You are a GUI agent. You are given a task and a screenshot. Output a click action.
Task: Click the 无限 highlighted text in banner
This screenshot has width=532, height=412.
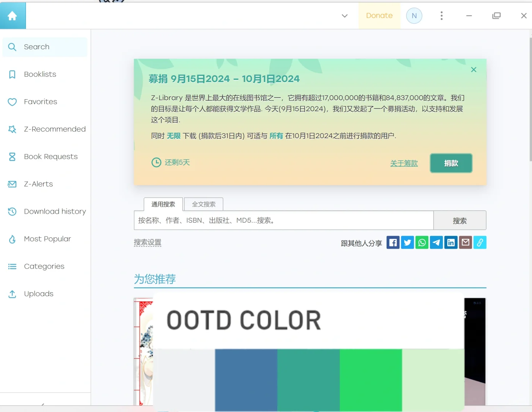pos(174,136)
